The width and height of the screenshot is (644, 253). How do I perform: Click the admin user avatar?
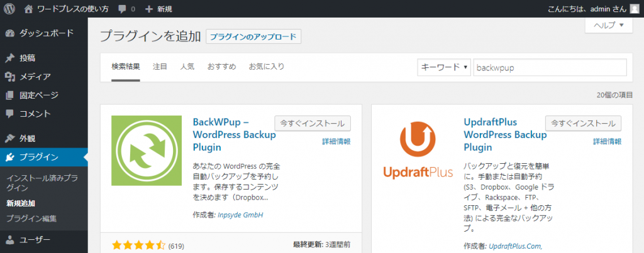point(635,9)
